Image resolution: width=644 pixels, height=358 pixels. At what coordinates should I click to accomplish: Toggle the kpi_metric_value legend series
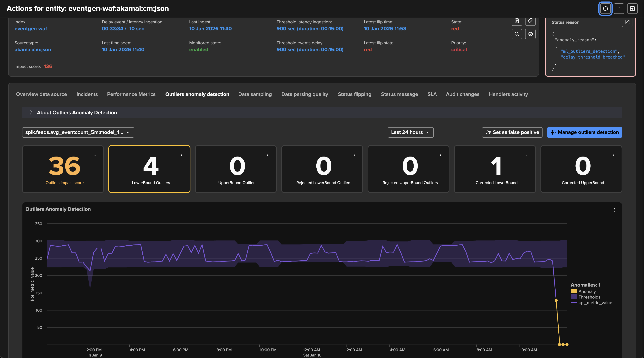pos(595,303)
